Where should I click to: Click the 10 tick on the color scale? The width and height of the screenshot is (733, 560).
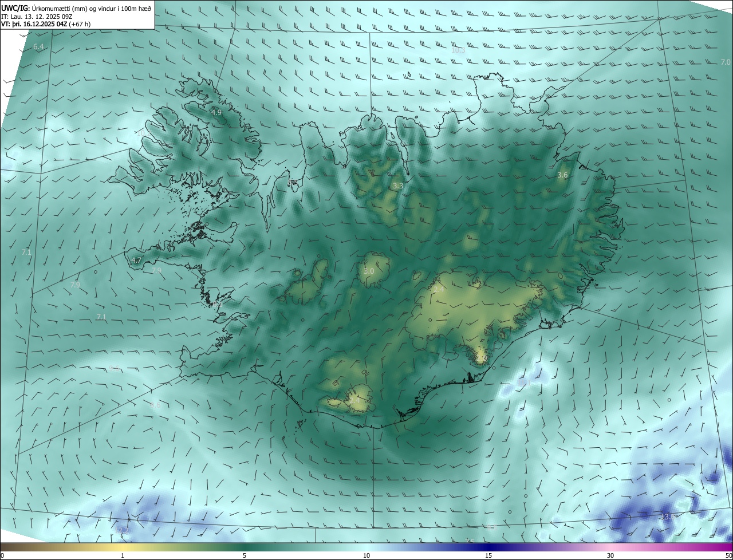point(366,555)
